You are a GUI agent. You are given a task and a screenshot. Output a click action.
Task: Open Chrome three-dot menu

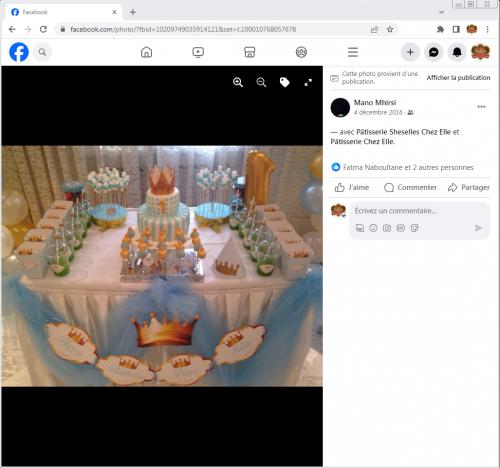tap(487, 29)
